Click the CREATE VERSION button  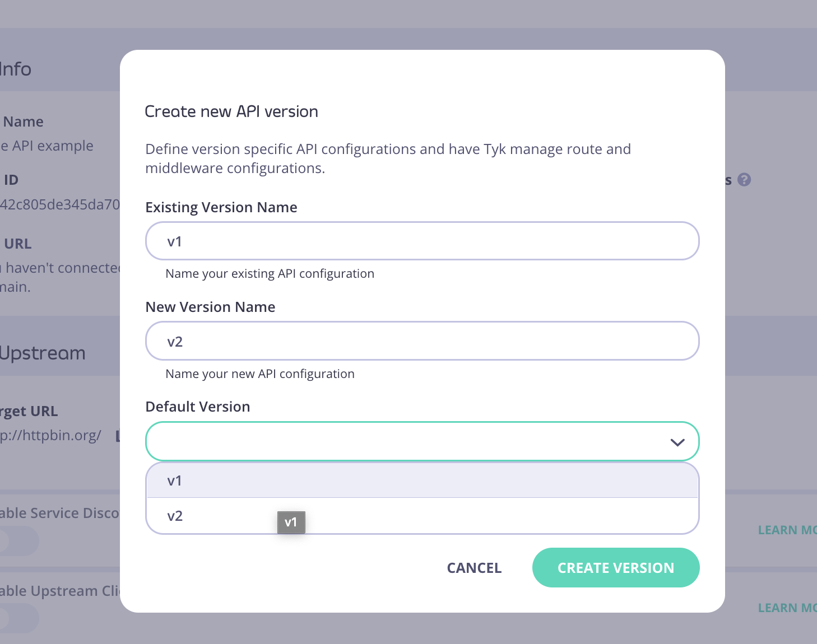tap(615, 567)
